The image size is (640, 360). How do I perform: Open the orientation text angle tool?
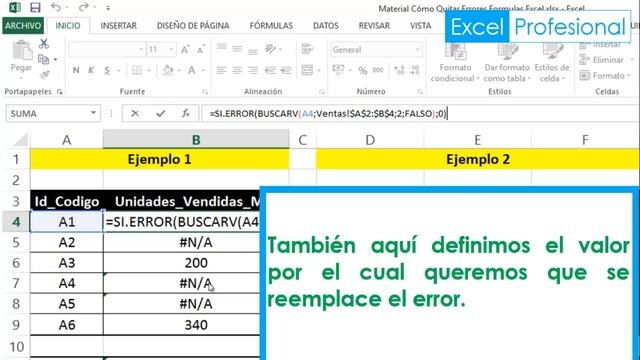[271, 49]
